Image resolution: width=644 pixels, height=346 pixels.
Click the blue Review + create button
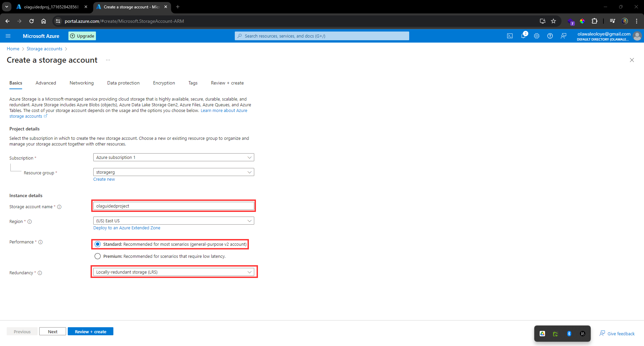(91, 332)
